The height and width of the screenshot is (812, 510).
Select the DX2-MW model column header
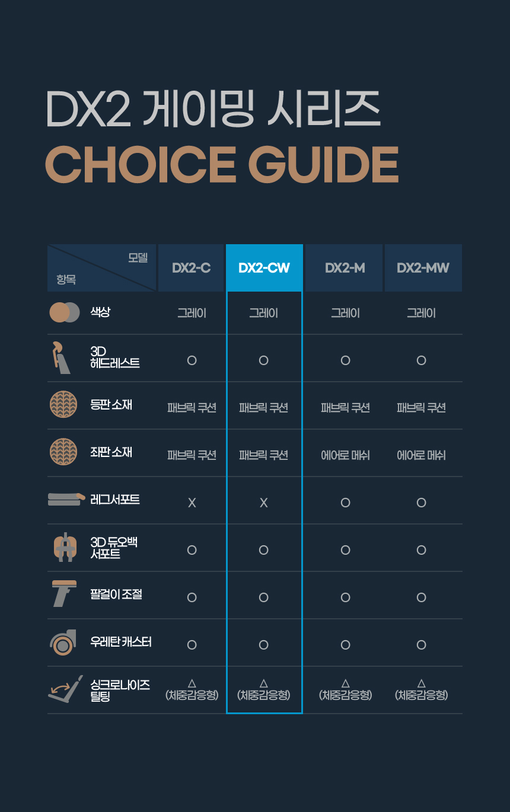click(423, 268)
